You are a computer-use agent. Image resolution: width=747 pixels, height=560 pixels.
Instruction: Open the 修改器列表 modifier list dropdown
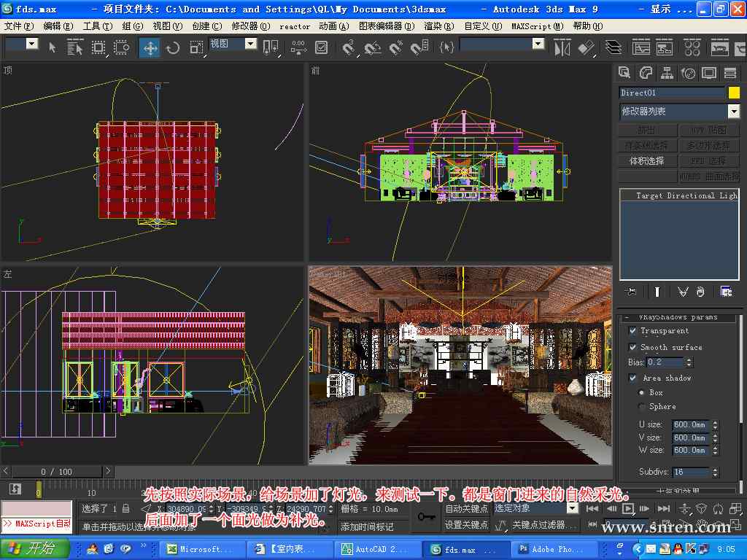[x=734, y=112]
